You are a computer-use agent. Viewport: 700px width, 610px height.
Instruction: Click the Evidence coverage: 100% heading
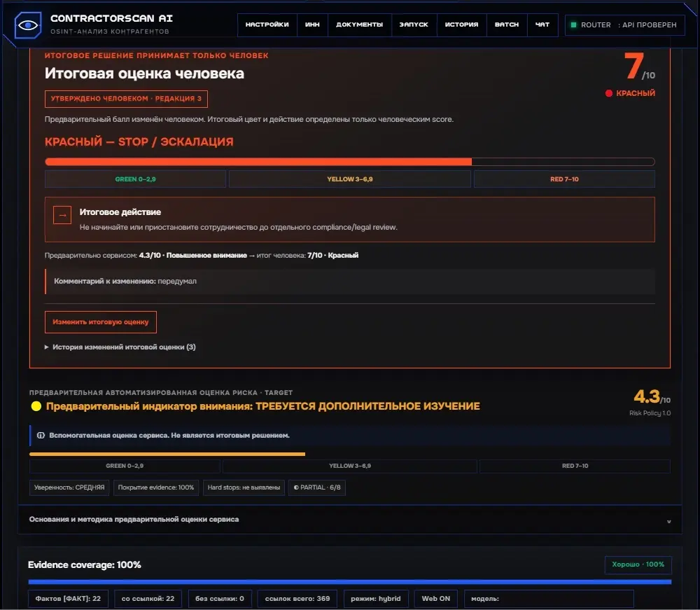[85, 565]
